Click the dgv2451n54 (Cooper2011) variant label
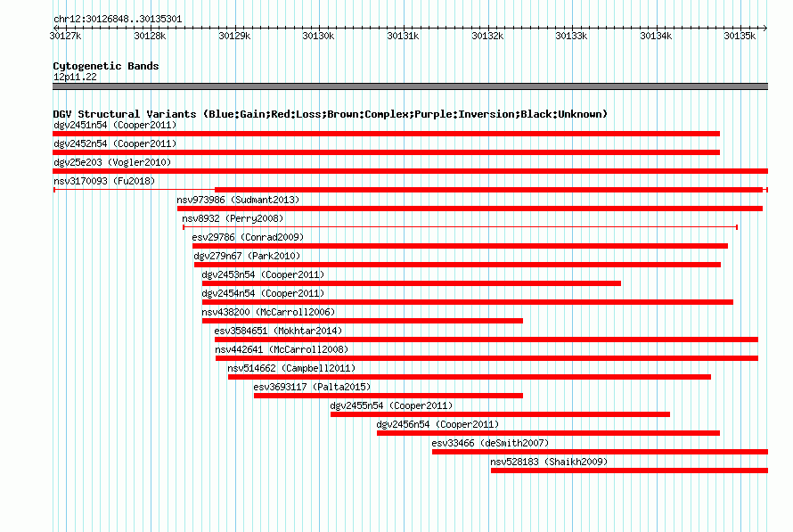The height and width of the screenshot is (532, 793). point(115,125)
